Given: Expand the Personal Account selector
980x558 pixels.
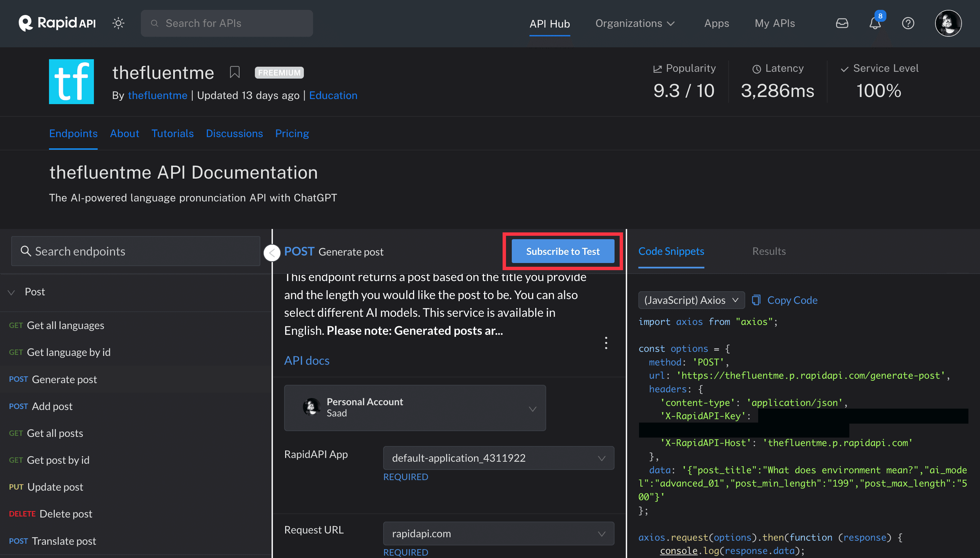Looking at the screenshot, I should click(x=415, y=408).
